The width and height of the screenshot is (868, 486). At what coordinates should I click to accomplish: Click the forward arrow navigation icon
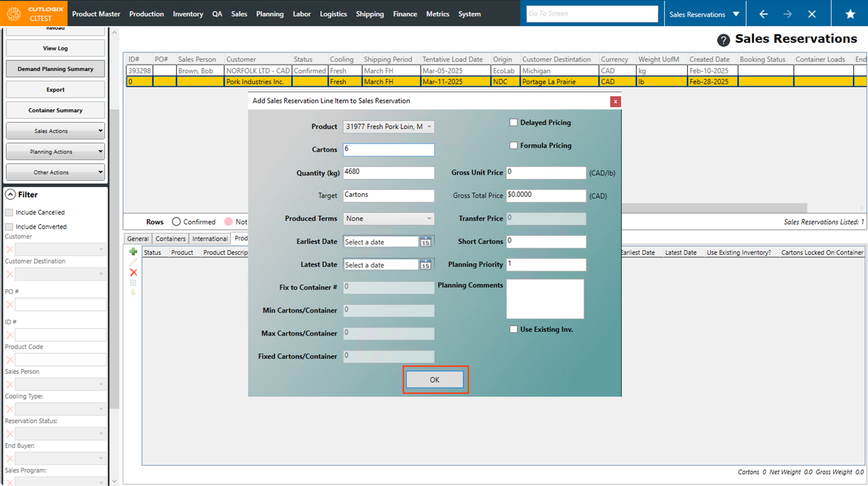(787, 14)
